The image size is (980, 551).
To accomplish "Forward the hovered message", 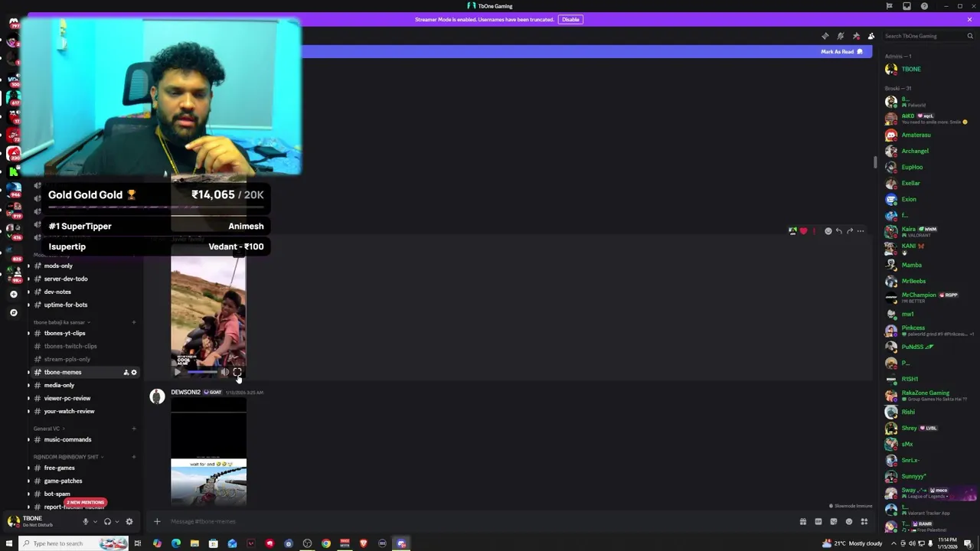I will click(850, 231).
